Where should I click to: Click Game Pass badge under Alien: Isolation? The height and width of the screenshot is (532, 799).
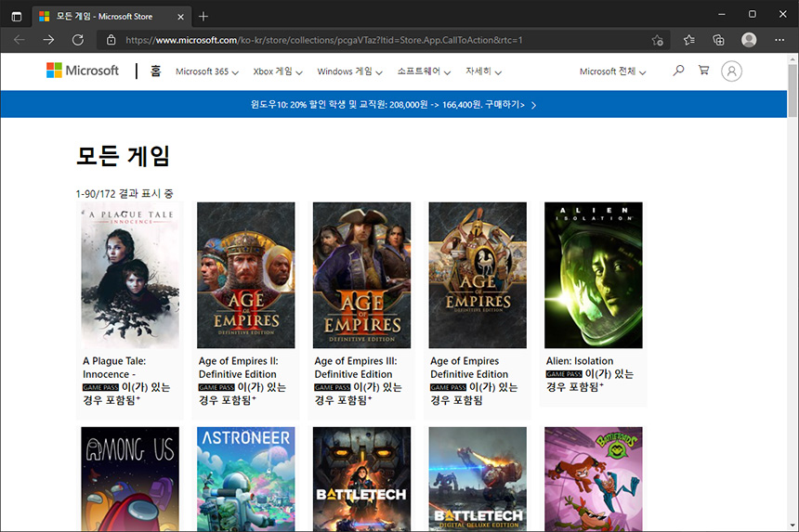[x=564, y=374]
